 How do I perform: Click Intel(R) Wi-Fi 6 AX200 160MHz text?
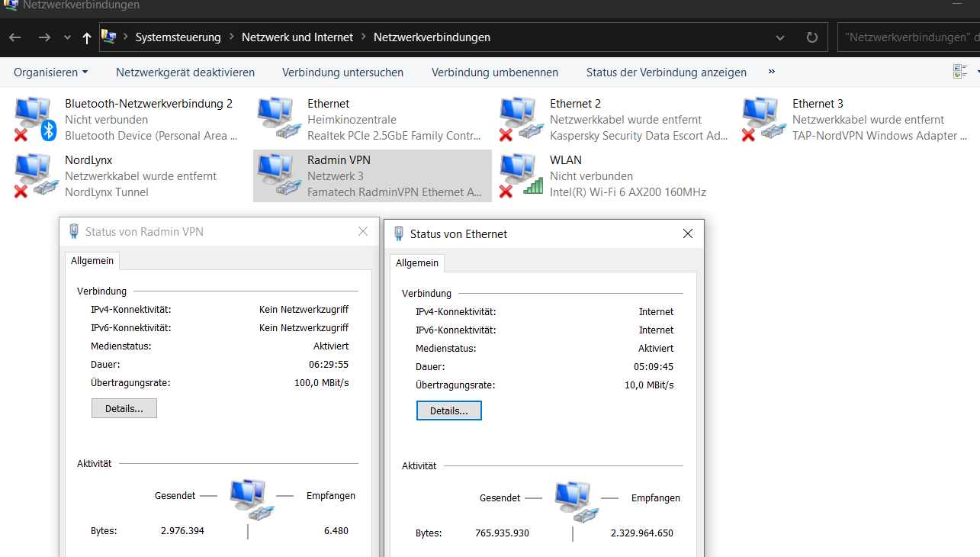(628, 192)
